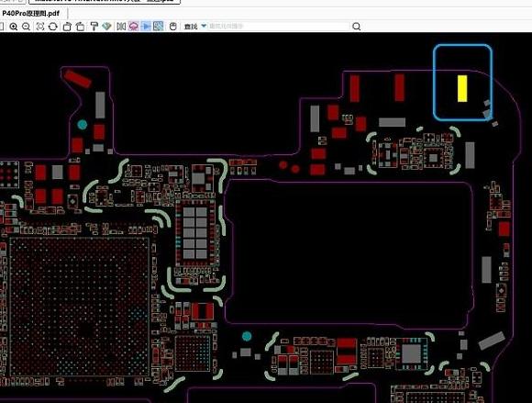The width and height of the screenshot is (532, 403).
Task: Open the search type dropdown arrow
Action: click(x=204, y=26)
